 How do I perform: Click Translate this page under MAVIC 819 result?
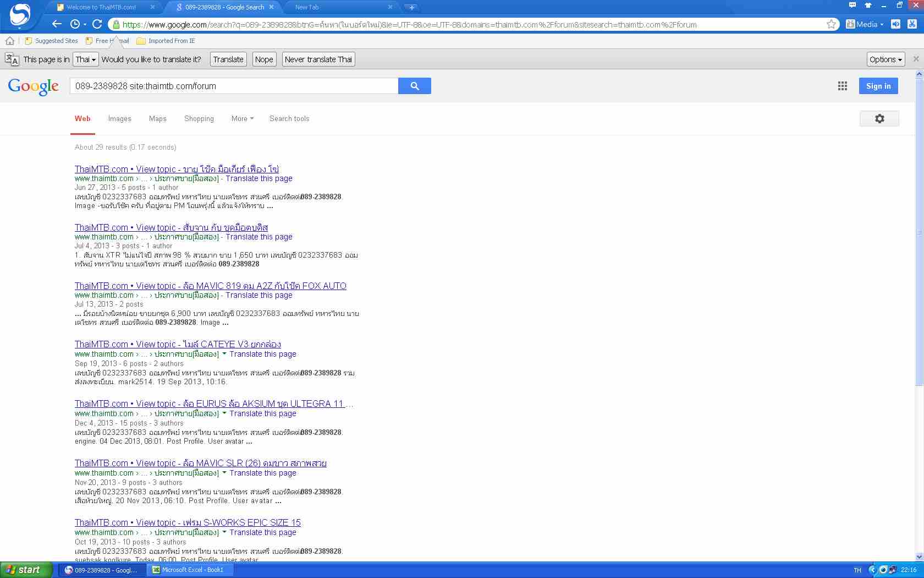coord(259,295)
